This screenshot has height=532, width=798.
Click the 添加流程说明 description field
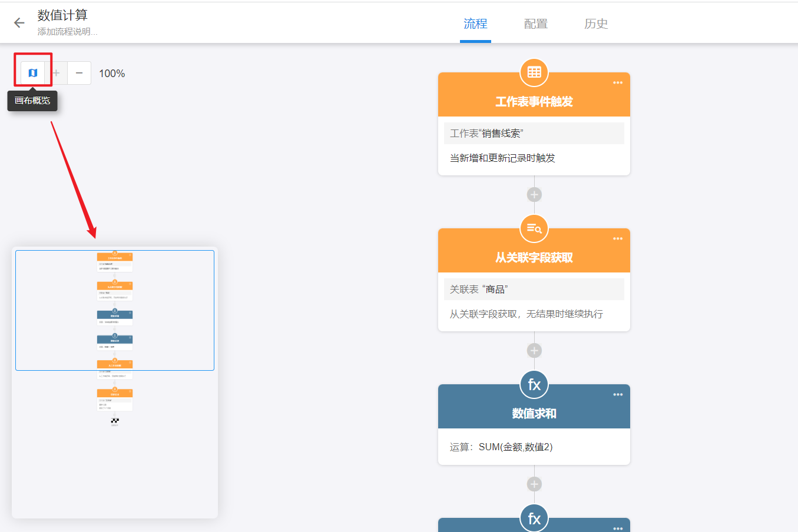tap(68, 32)
